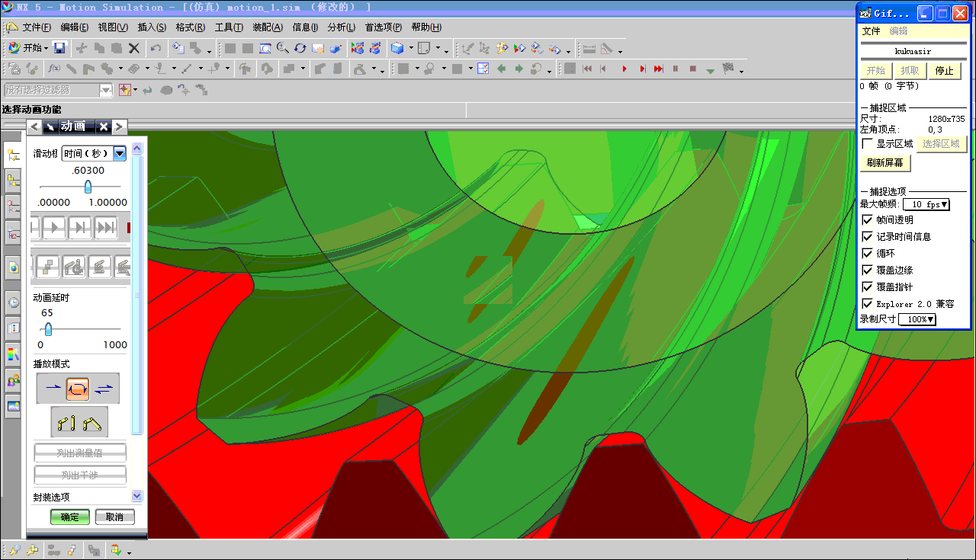
Task: Select the Zoom magnifier tool
Action: (283, 48)
